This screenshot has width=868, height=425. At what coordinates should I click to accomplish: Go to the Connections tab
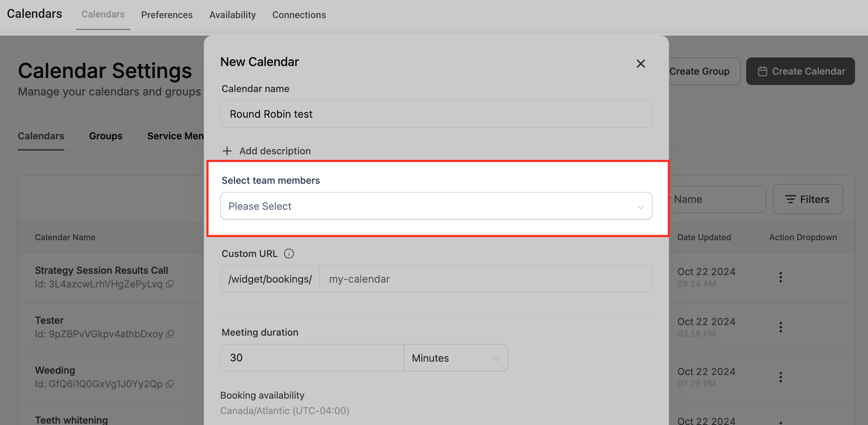coord(299,15)
